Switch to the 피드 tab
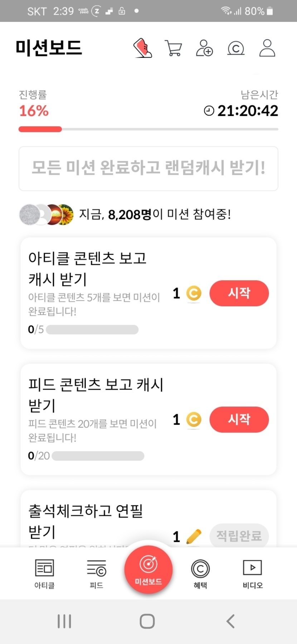This screenshot has width=297, height=644. coord(96,573)
